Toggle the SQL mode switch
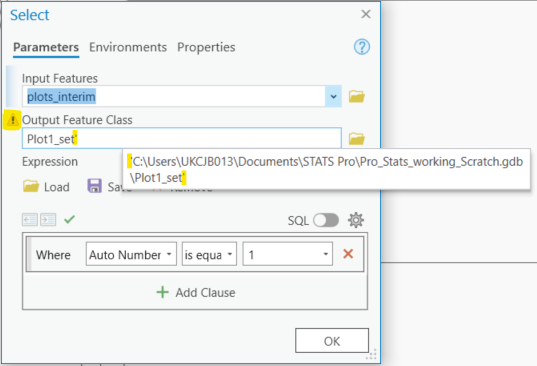 (326, 220)
